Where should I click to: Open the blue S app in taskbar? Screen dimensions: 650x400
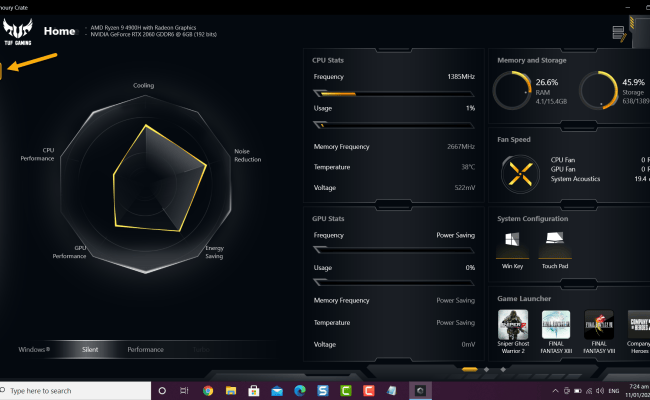click(323, 390)
